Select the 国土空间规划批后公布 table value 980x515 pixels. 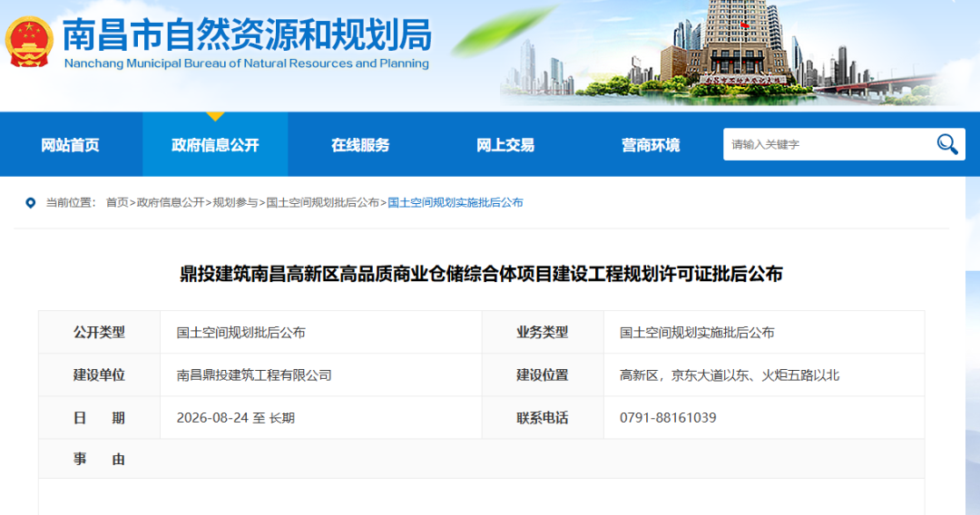(x=240, y=333)
